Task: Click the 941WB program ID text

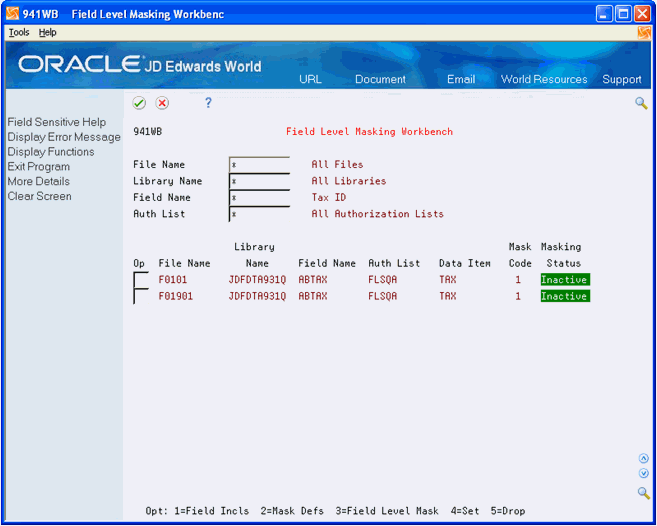Action: (147, 132)
